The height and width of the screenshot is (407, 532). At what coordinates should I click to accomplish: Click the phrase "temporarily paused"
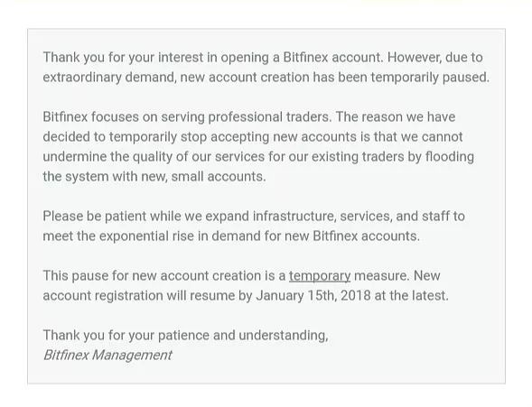click(430, 78)
